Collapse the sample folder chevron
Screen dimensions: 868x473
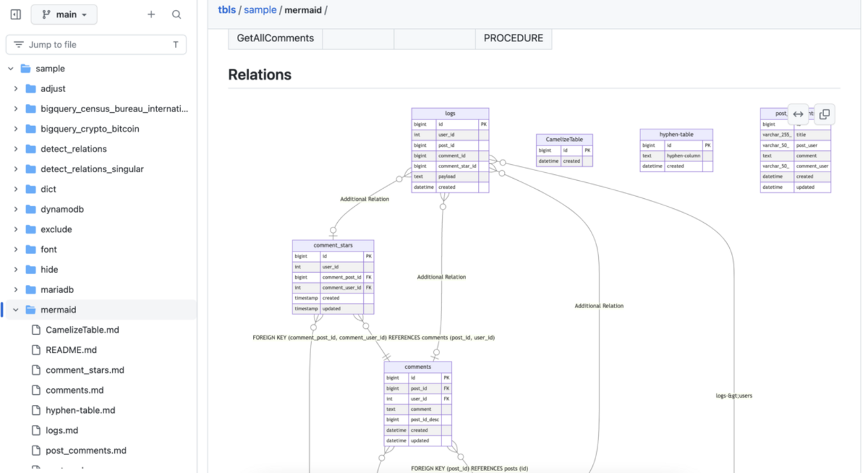(x=11, y=69)
